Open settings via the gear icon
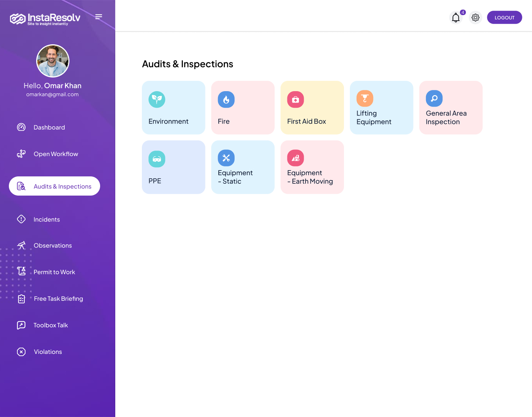Image resolution: width=532 pixels, height=417 pixels. coord(475,18)
